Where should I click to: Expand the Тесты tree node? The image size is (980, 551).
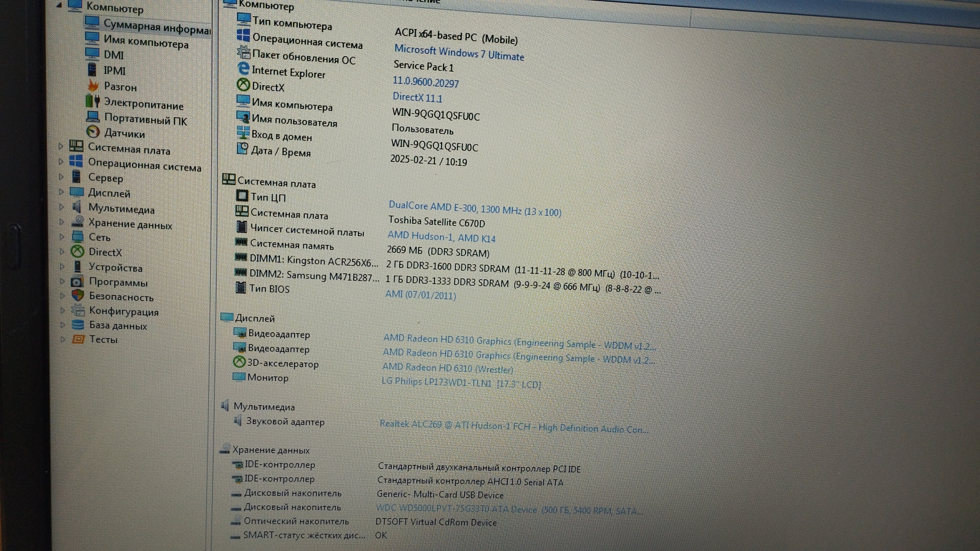[63, 339]
